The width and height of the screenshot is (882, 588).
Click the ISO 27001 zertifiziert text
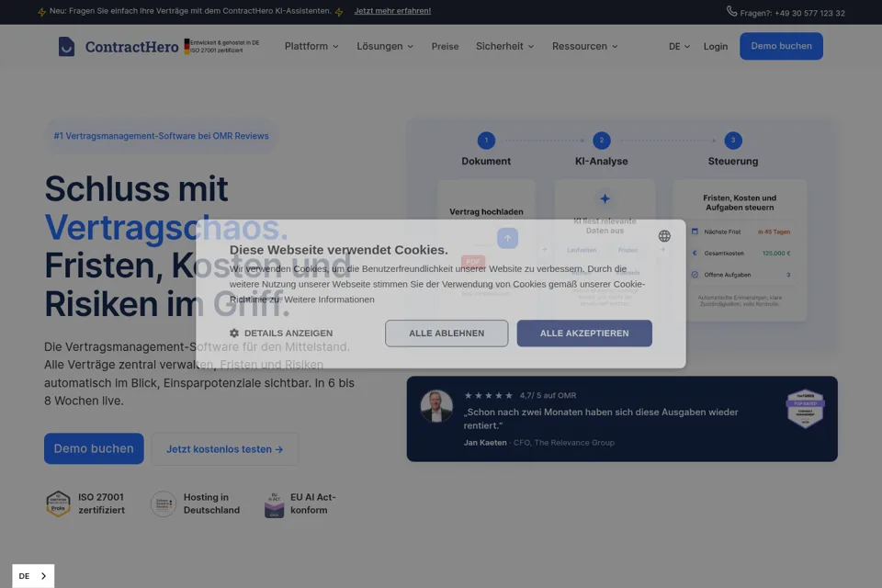101,503
